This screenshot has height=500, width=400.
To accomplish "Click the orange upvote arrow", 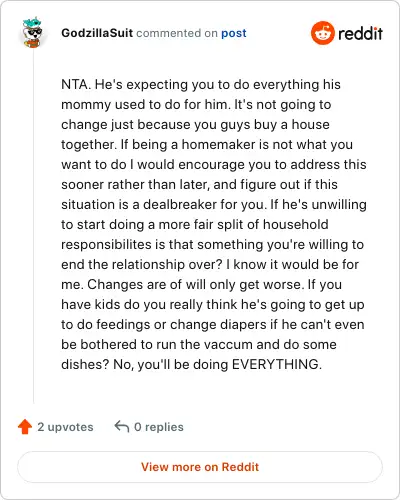I will coord(25,427).
